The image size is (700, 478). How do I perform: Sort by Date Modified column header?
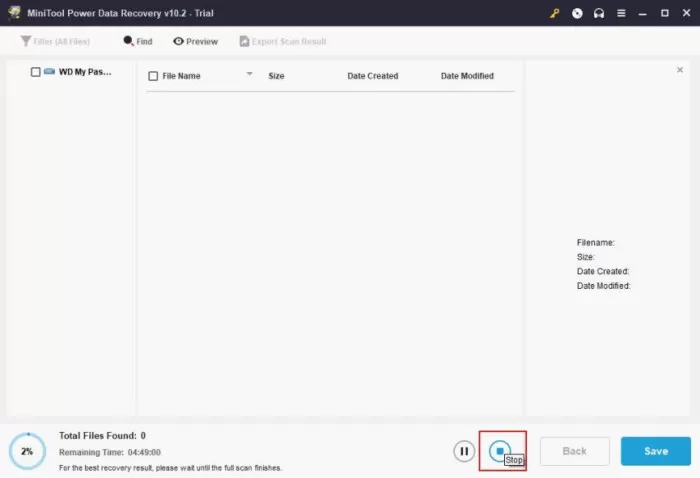point(467,76)
